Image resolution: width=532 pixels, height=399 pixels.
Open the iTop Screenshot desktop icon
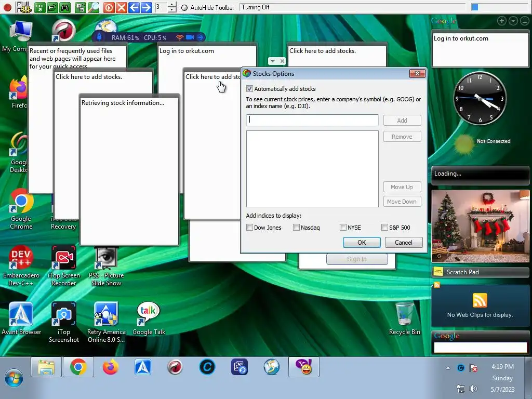[64, 322]
